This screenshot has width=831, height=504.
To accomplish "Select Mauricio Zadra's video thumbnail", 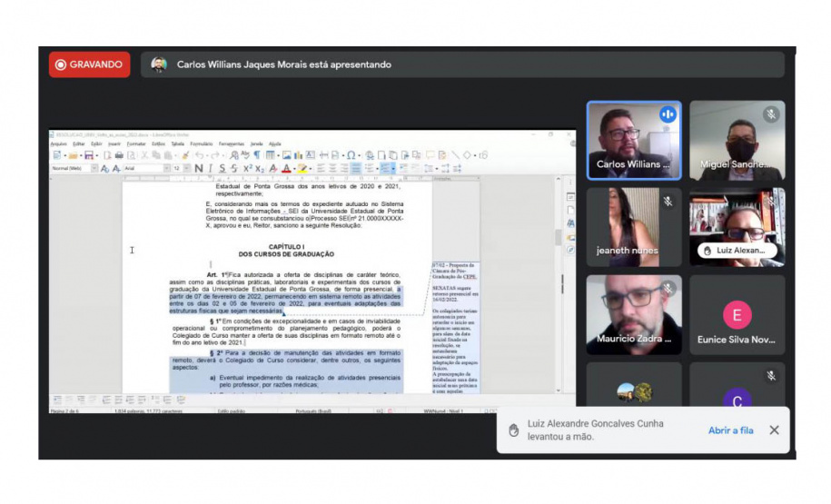I will click(x=633, y=314).
